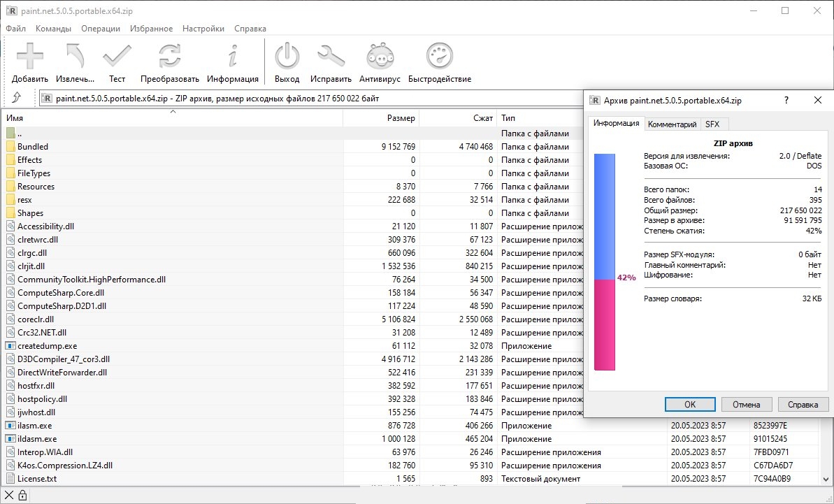The height and width of the screenshot is (504, 834).
Task: Click the Shapes folder icon
Action: (10, 213)
